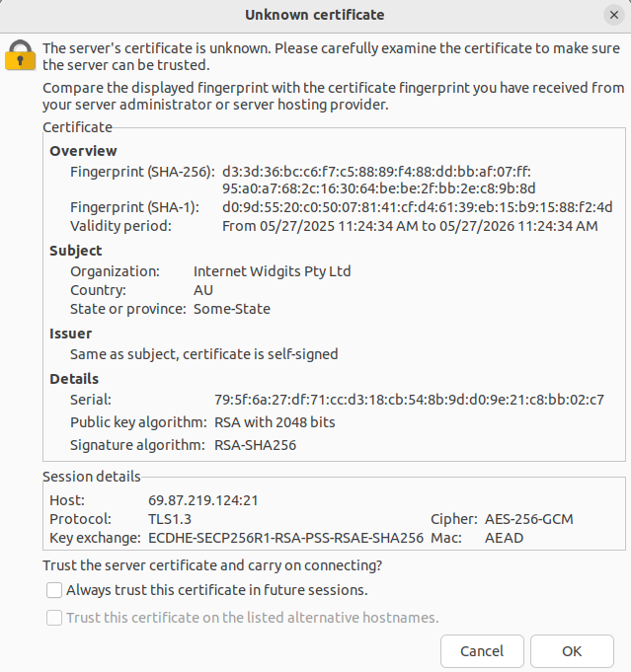Click the Some-State province value
Image resolution: width=631 pixels, height=672 pixels.
(231, 309)
